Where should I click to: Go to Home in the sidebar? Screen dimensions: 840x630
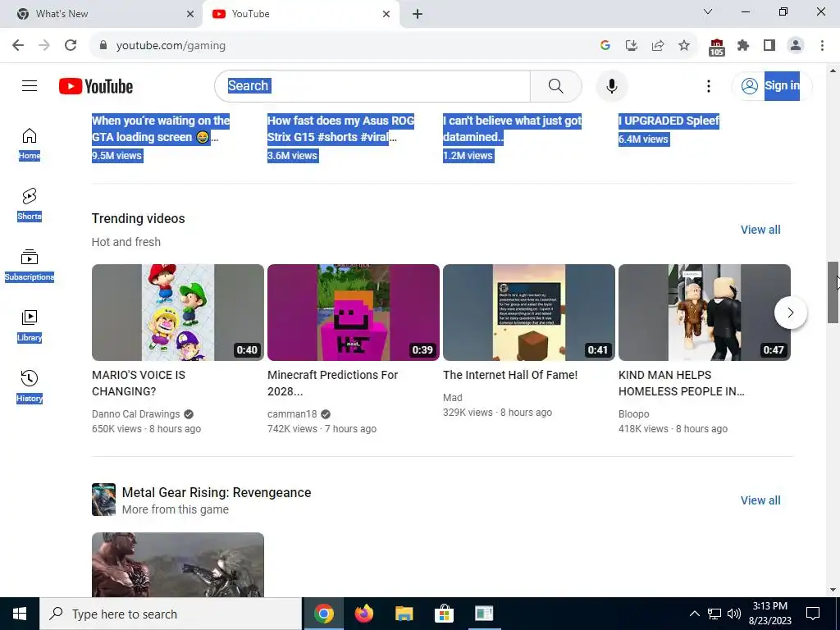pyautogui.click(x=30, y=144)
